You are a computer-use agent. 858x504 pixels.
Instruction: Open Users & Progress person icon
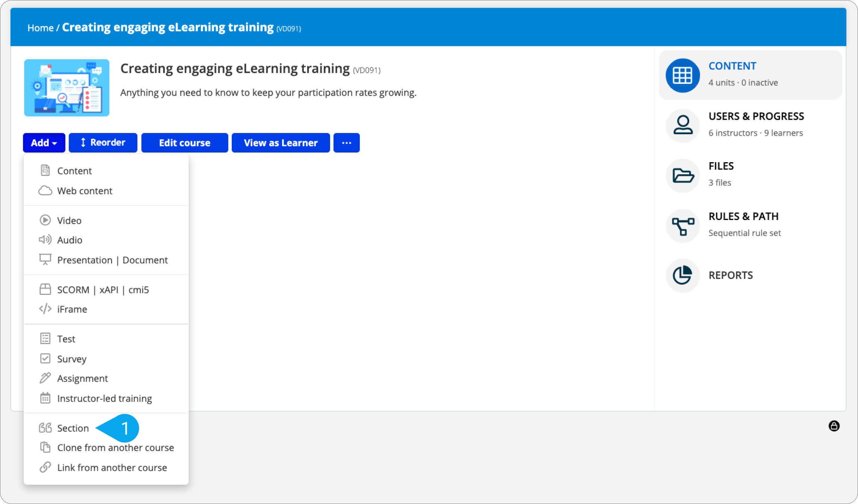pos(682,125)
